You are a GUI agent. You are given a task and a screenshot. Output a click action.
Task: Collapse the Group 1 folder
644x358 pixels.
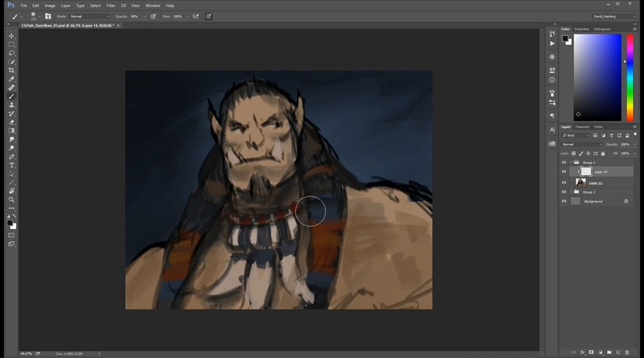click(571, 162)
